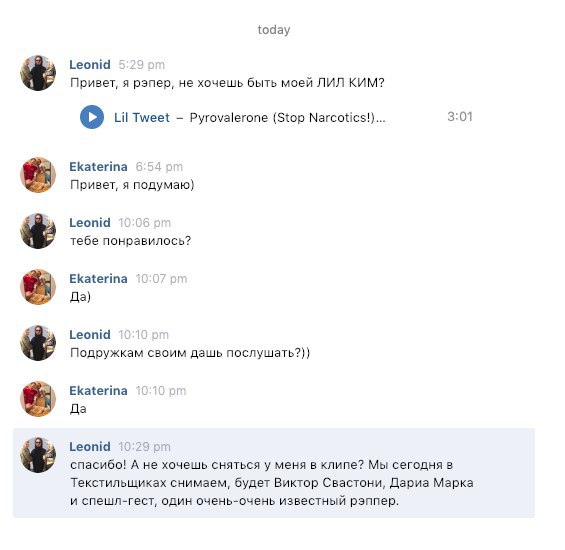Open Ekaterina's avatar on the 6:54 pm message
The height and width of the screenshot is (550, 565).
point(38,175)
